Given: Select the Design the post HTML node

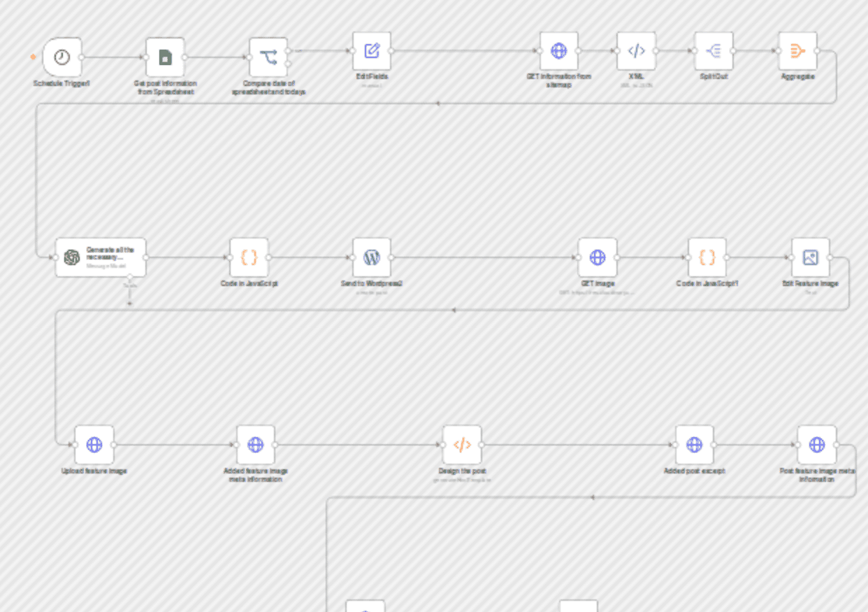Looking at the screenshot, I should coord(462,445).
